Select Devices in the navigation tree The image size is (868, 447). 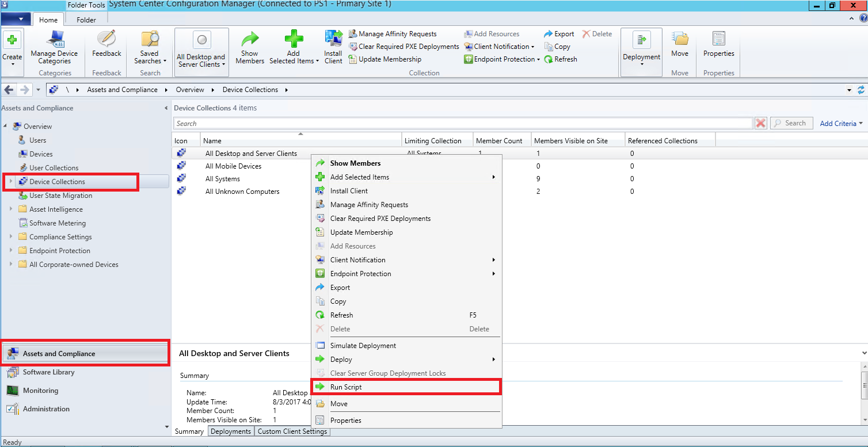click(x=41, y=154)
